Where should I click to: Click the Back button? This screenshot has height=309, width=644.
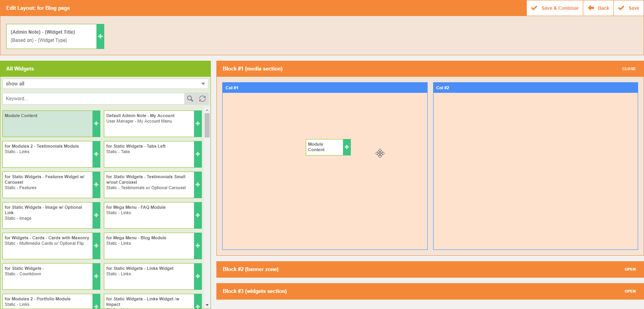pyautogui.click(x=599, y=8)
